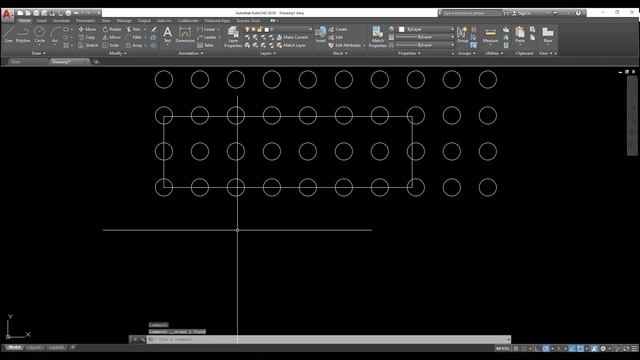
Task: Click Make Current layer tool
Action: pos(292,37)
